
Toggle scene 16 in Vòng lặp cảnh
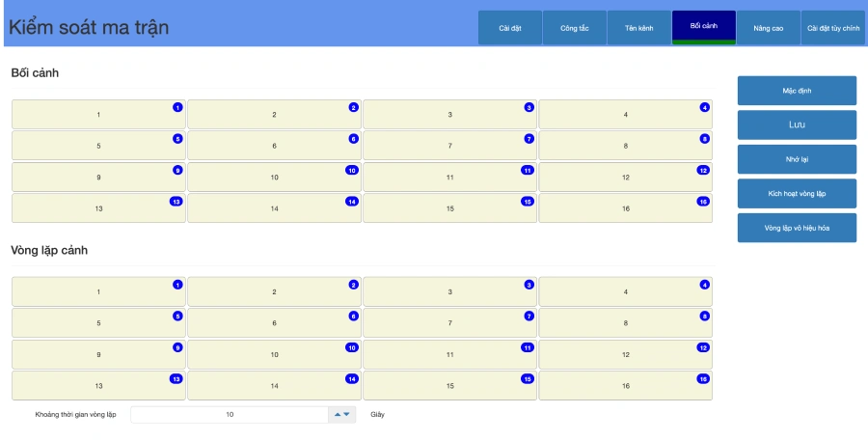tap(625, 386)
